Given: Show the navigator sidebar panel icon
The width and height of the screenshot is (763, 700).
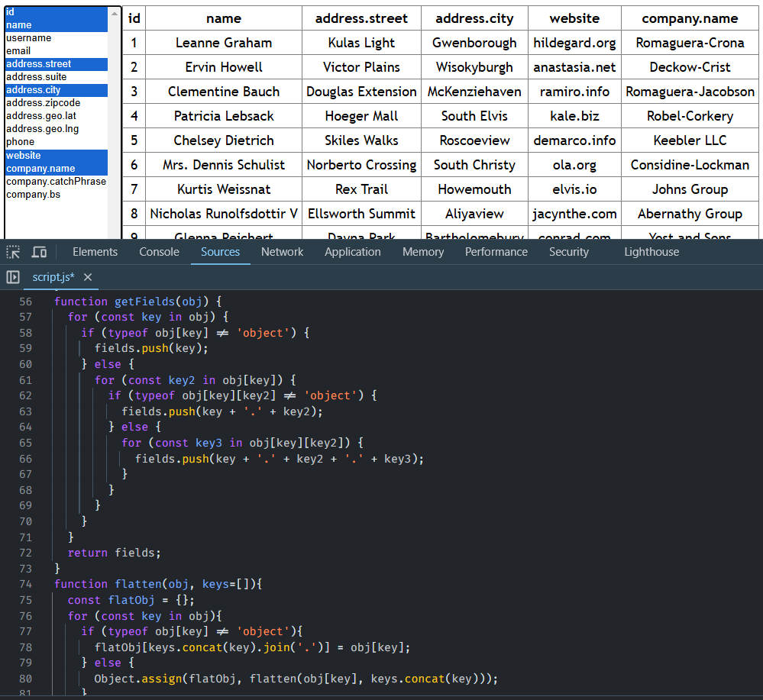Looking at the screenshot, I should coord(13,277).
